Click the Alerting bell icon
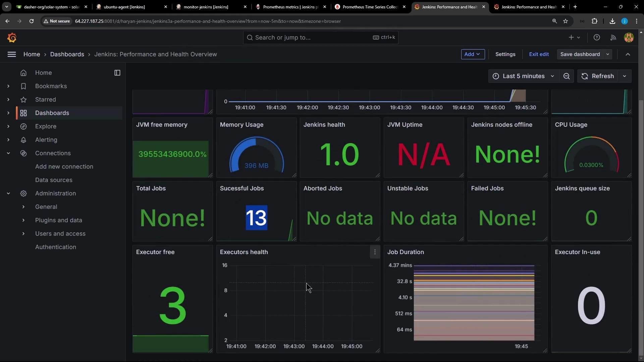This screenshot has width=644, height=362. tap(23, 140)
